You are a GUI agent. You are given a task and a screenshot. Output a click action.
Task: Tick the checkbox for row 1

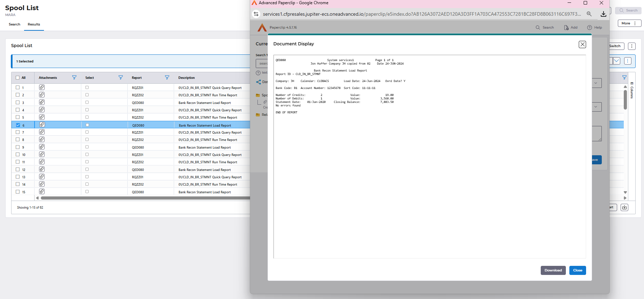[x=18, y=88]
